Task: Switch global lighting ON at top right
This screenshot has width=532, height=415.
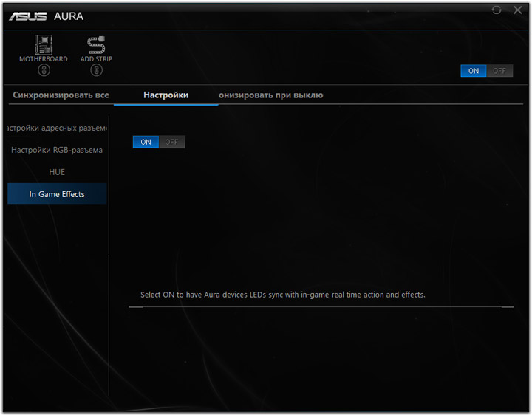Action: (x=474, y=71)
